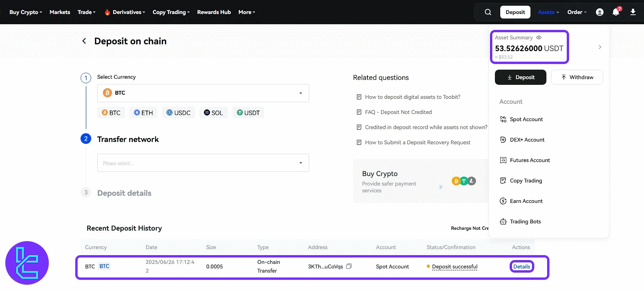The height and width of the screenshot is (290, 644).
Task: Click the Derivatives flame icon
Action: click(x=107, y=12)
